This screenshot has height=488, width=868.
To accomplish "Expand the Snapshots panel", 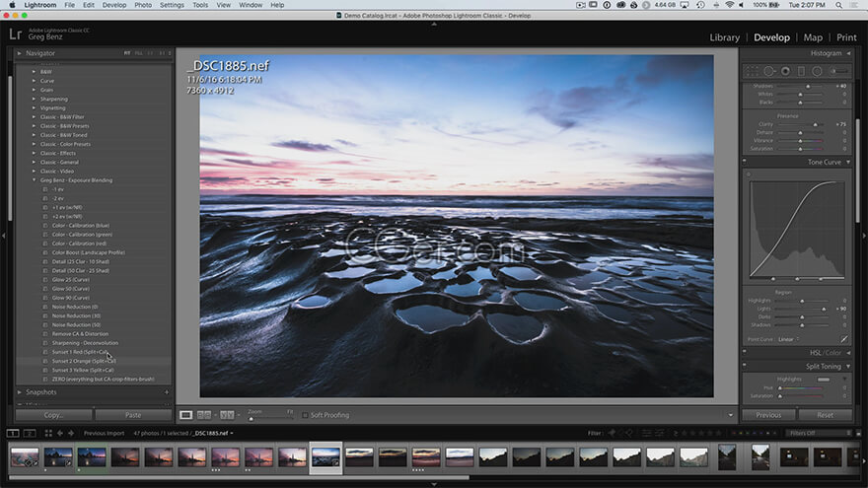I will tap(20, 392).
